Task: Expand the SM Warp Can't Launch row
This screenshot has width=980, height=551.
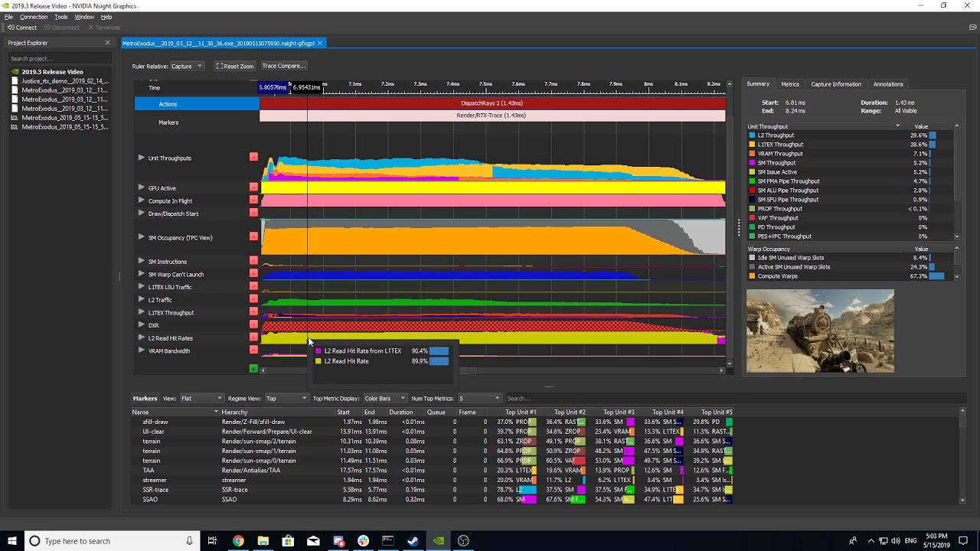Action: (x=141, y=274)
